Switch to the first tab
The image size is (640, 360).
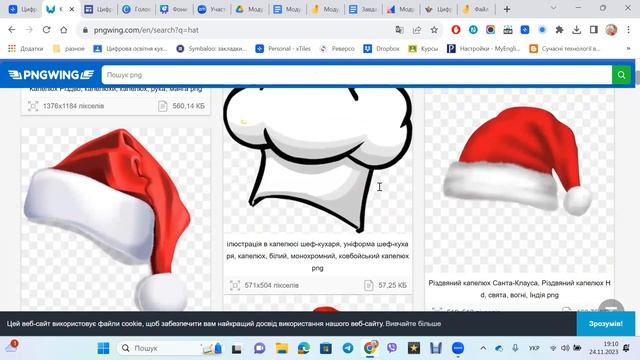(x=22, y=9)
